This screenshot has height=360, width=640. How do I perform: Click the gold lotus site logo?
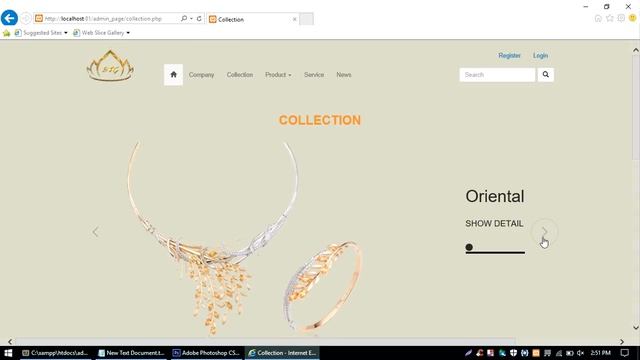pyautogui.click(x=110, y=66)
